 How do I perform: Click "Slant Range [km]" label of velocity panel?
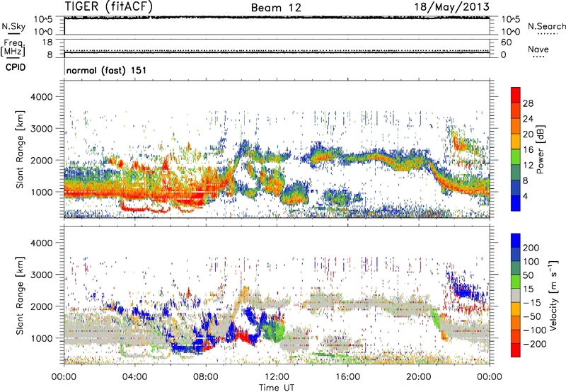[x=20, y=296]
